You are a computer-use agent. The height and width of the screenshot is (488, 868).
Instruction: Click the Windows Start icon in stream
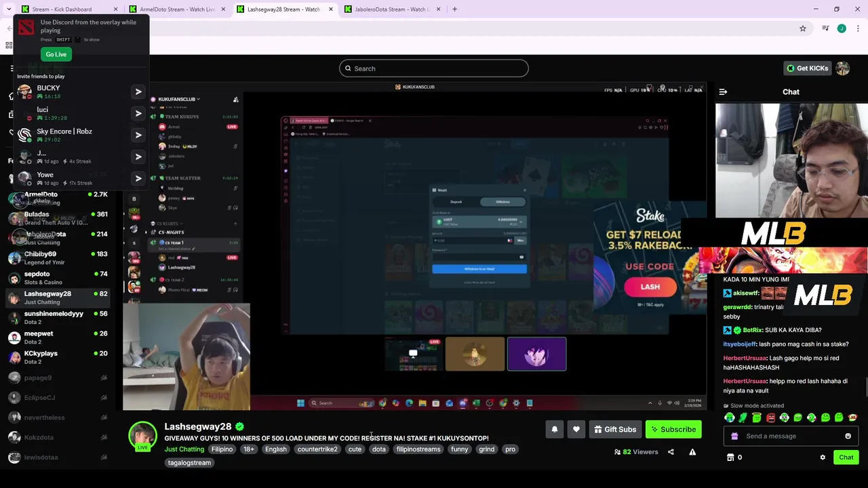(x=300, y=403)
